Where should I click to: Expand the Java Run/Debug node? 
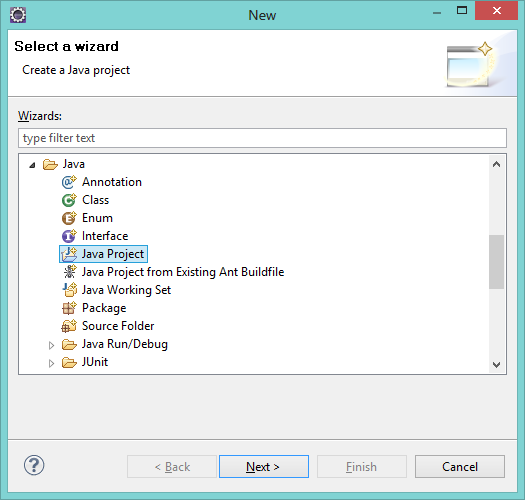(51, 345)
